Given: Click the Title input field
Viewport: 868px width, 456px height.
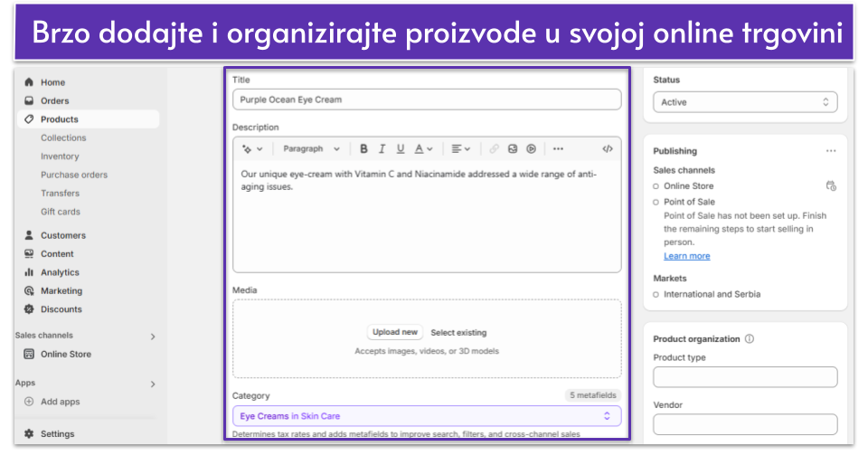Looking at the screenshot, I should 427,100.
